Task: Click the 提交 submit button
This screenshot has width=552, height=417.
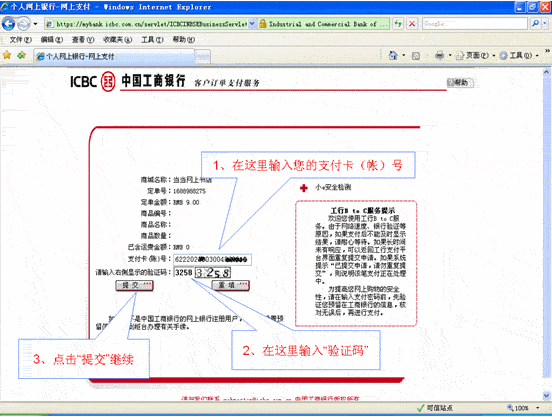Action: coord(134,285)
